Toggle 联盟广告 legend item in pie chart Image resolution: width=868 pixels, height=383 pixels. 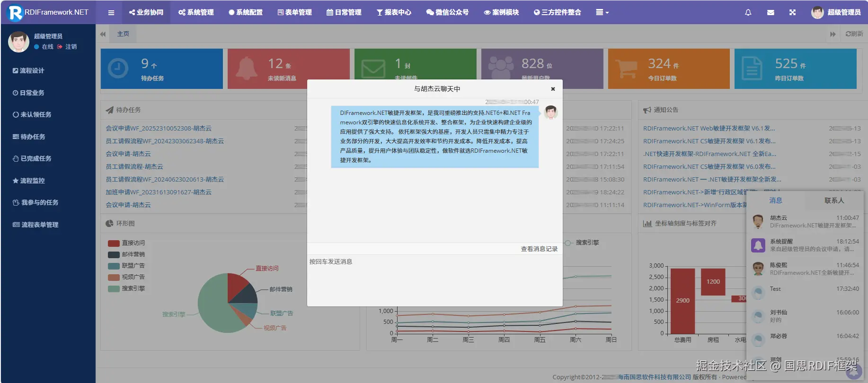[x=126, y=266]
